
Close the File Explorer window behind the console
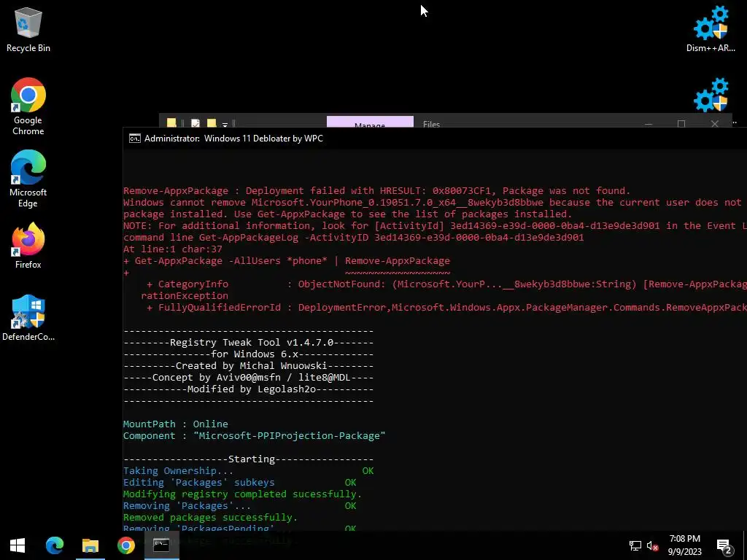(x=715, y=124)
